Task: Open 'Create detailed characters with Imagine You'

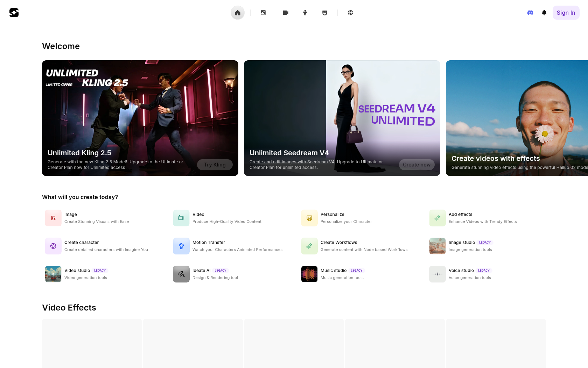Action: [x=106, y=250]
